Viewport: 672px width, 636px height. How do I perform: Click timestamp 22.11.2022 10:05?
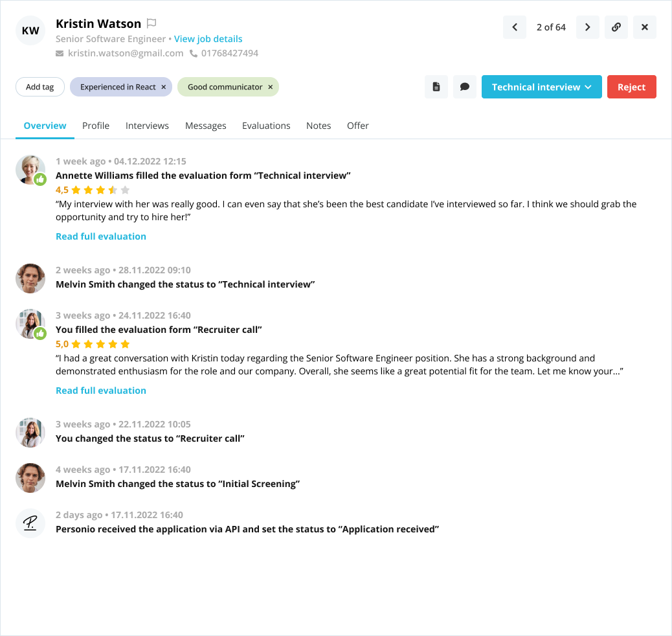pos(154,425)
